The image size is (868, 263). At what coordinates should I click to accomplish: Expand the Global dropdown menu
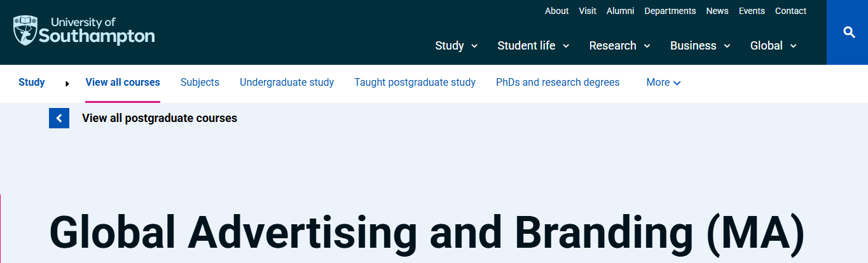[x=774, y=46]
